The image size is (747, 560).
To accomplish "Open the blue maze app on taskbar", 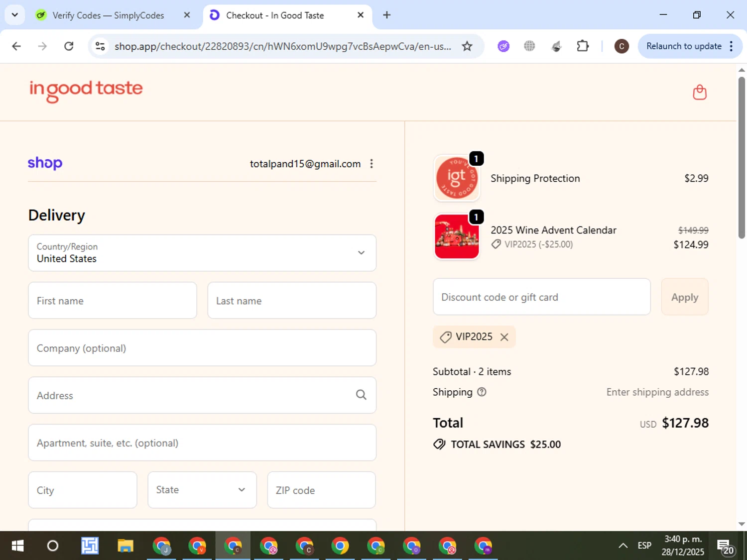I will pos(90,546).
